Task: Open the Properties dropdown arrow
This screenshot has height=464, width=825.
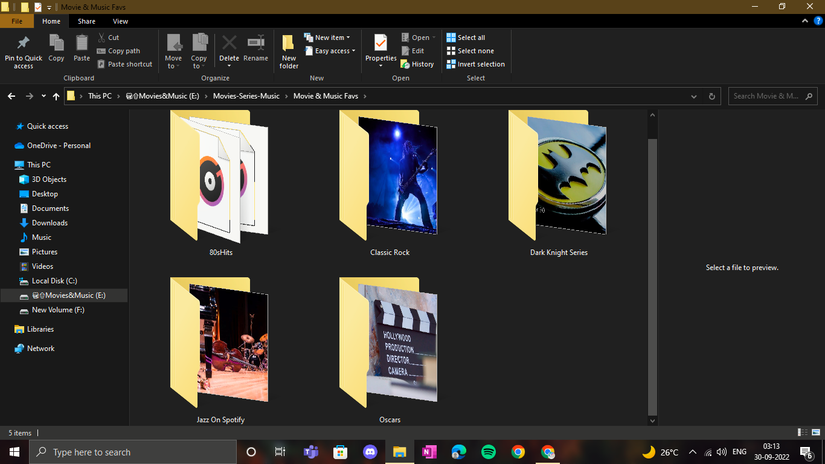Action: click(380, 66)
